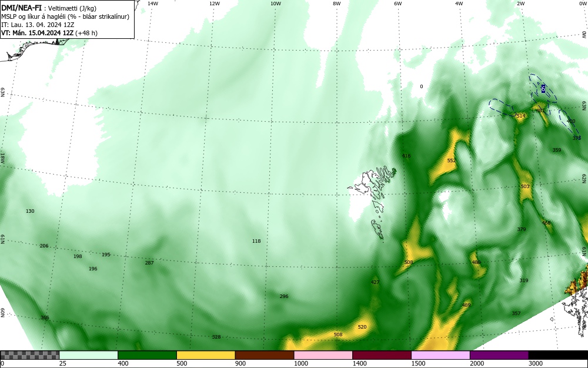588x368 pixels.
Task: Select the pale green 25–400 legend swatch
Action: point(89,355)
